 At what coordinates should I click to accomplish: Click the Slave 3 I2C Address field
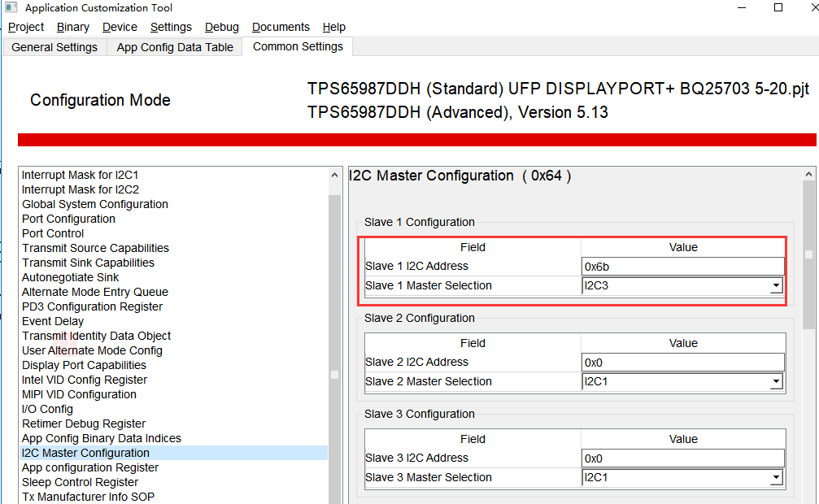pyautogui.click(x=682, y=458)
